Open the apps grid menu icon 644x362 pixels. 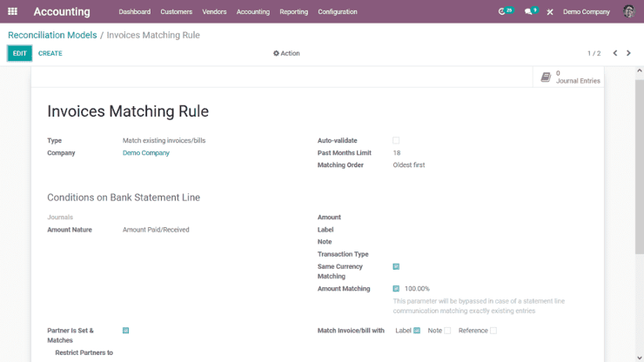(x=12, y=11)
